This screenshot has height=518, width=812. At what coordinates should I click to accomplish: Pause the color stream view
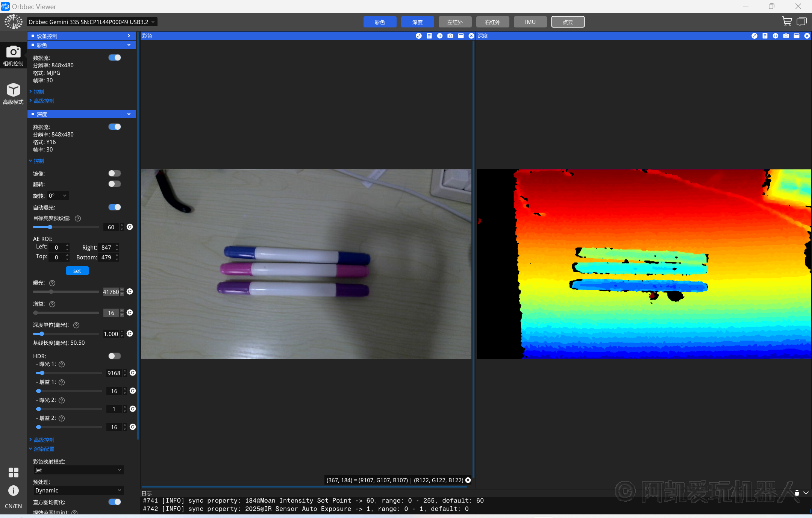click(439, 36)
